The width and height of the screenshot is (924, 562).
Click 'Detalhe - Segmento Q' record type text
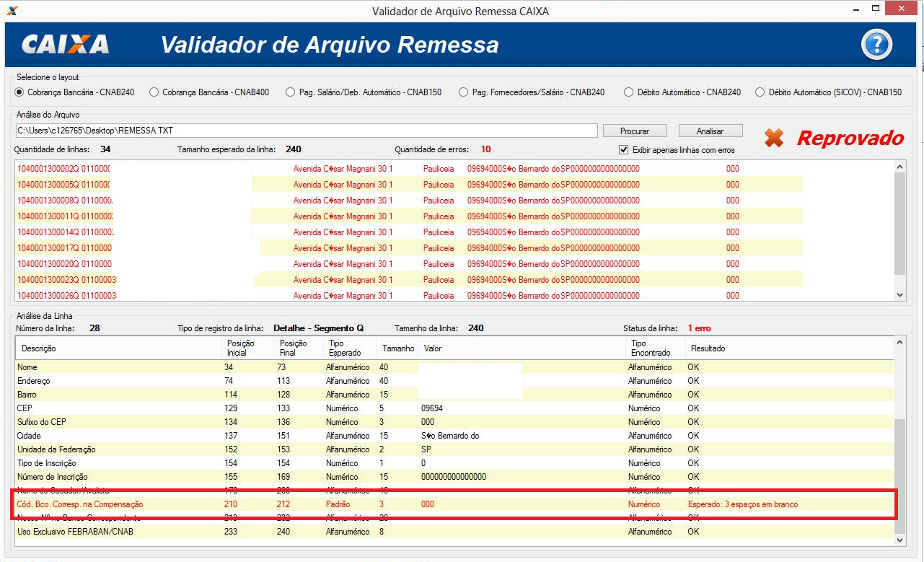coord(318,328)
